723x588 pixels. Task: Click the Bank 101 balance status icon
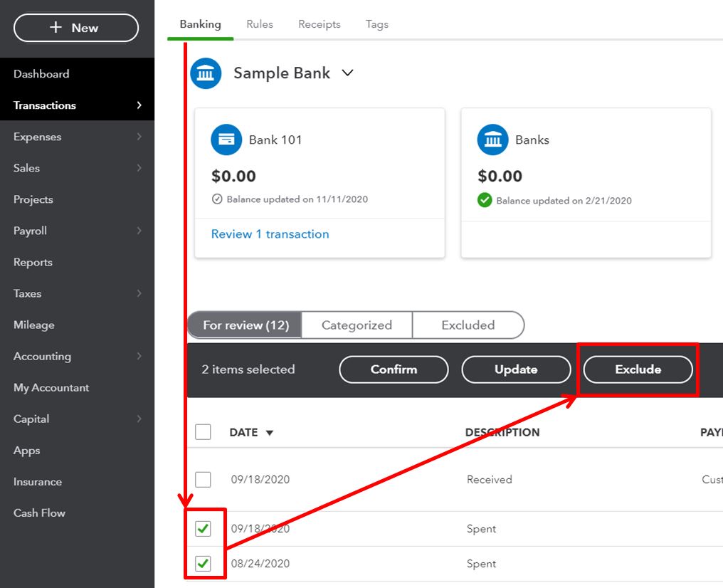218,199
